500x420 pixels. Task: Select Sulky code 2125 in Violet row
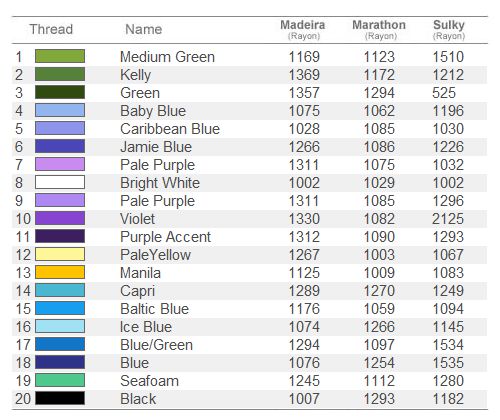pos(448,219)
